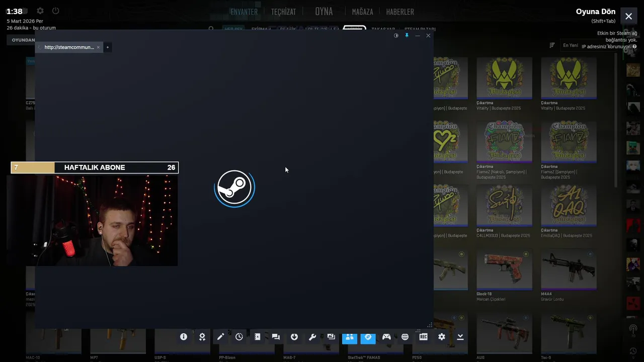Click the Oyuna Dön label
This screenshot has height=362, width=644.
596,12
